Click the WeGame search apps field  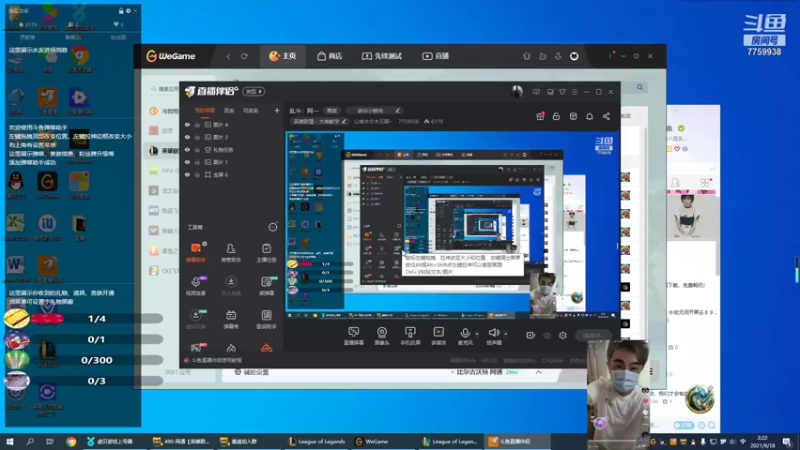click(164, 89)
